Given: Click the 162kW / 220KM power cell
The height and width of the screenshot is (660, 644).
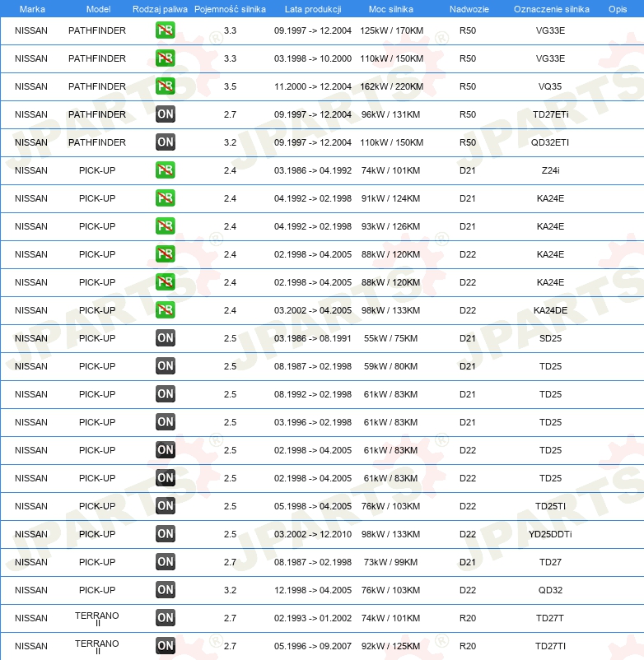Looking at the screenshot, I should pos(391,86).
